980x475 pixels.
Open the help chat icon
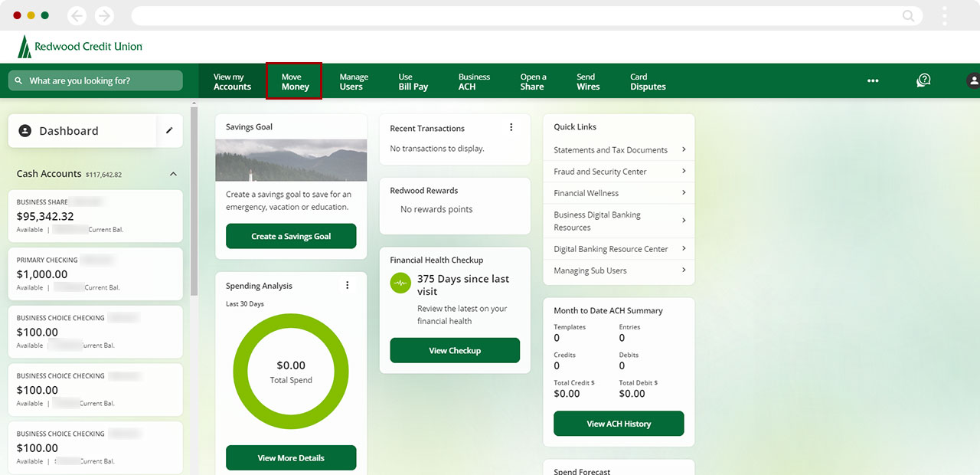point(923,80)
